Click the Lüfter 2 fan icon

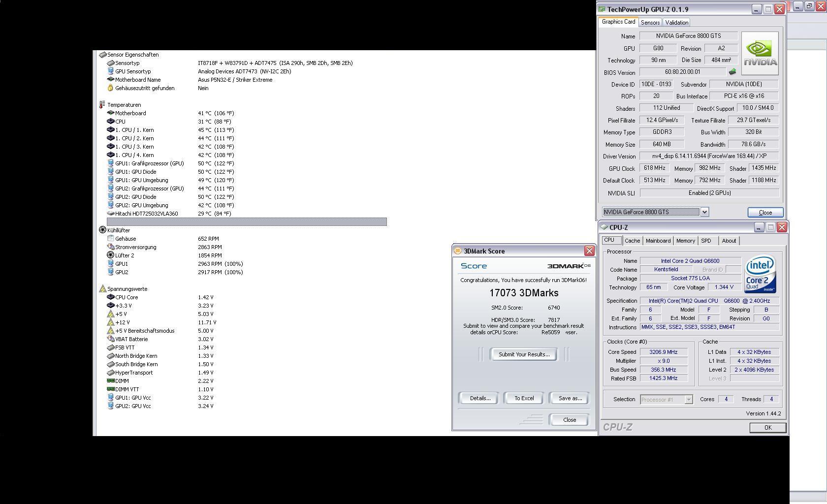coord(110,255)
